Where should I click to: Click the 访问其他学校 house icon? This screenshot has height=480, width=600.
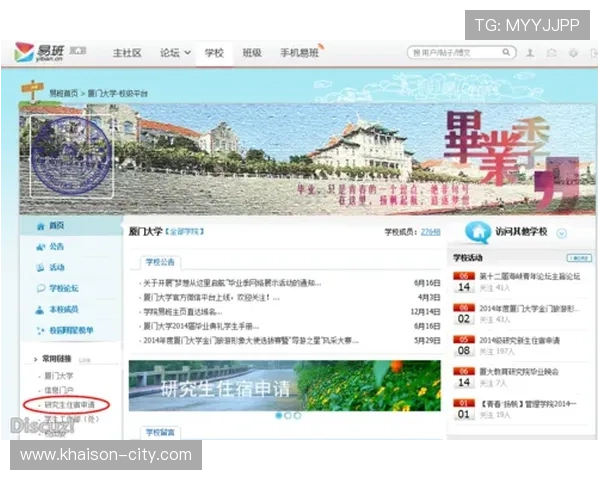477,232
